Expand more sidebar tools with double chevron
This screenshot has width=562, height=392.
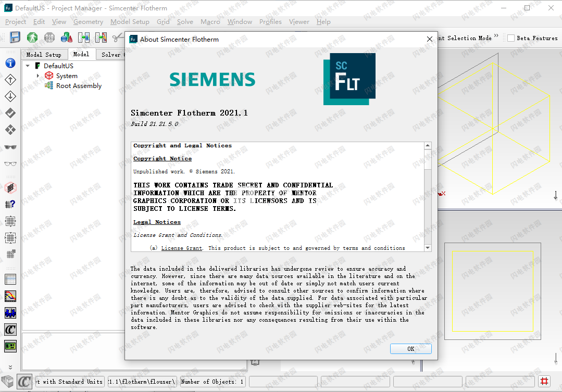(x=10, y=367)
